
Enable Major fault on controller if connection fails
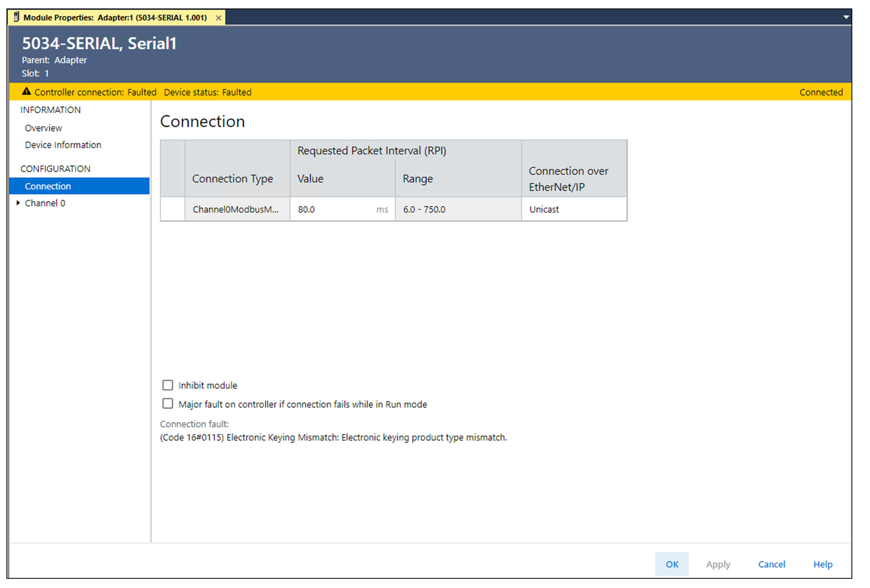click(x=168, y=404)
